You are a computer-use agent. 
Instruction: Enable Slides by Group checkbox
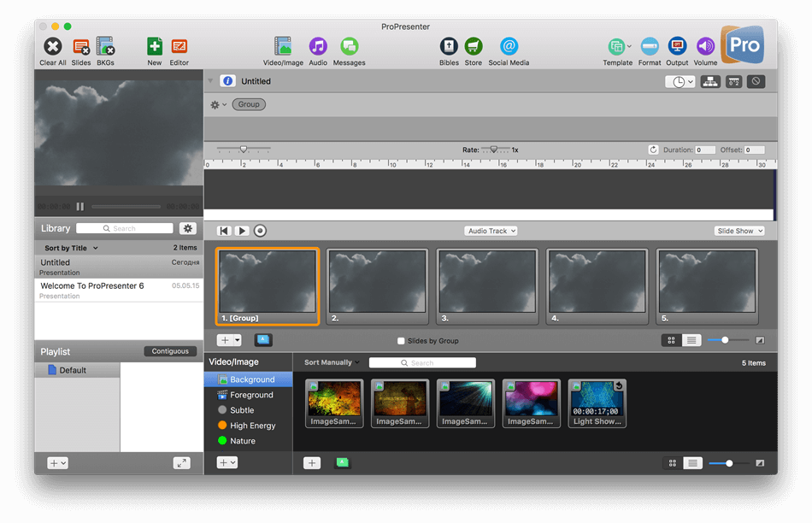(x=401, y=341)
